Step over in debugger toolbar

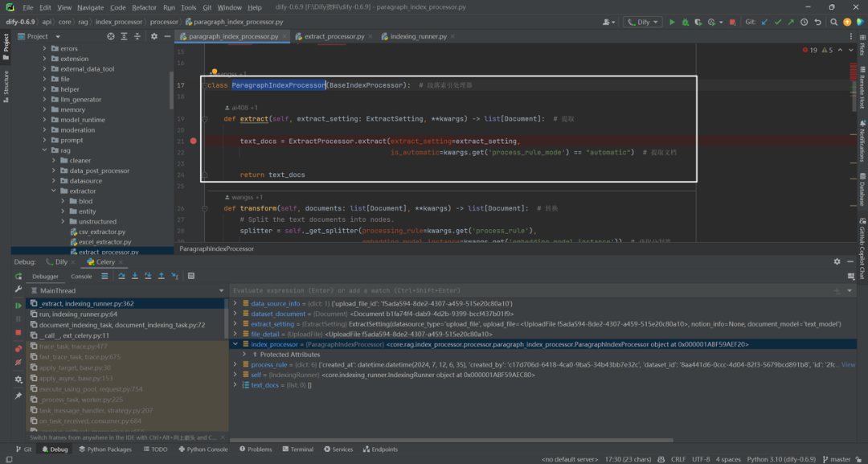click(x=121, y=276)
